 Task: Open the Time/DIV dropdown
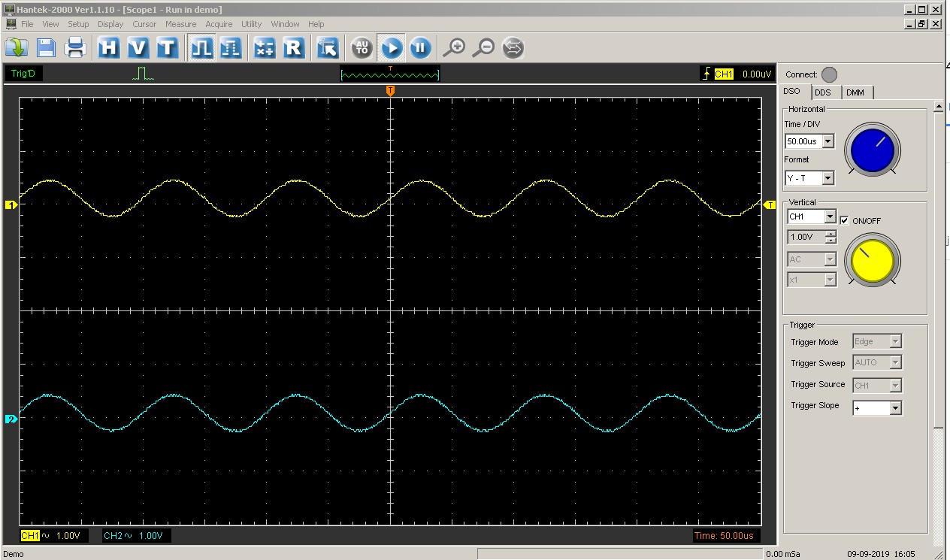(827, 141)
